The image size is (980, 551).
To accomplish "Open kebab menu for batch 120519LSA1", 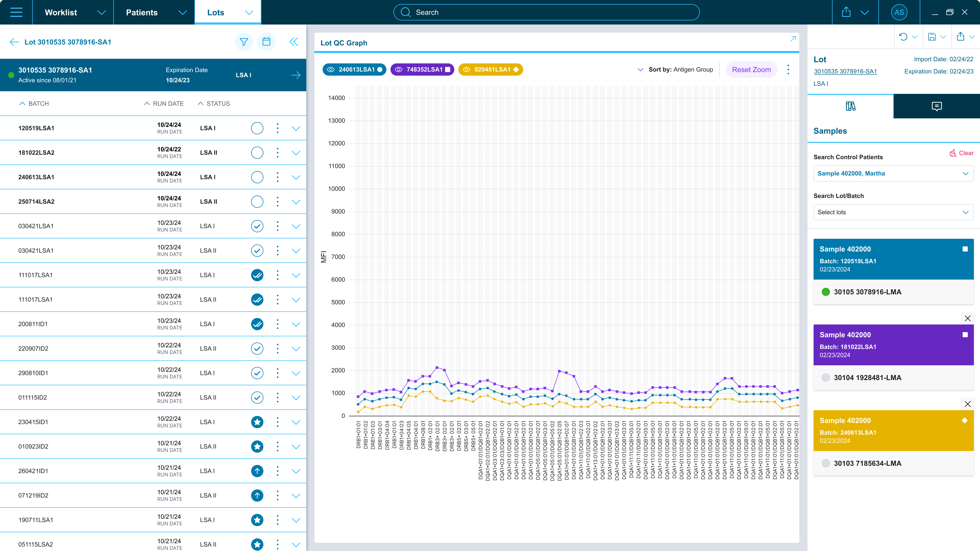I will (x=277, y=128).
